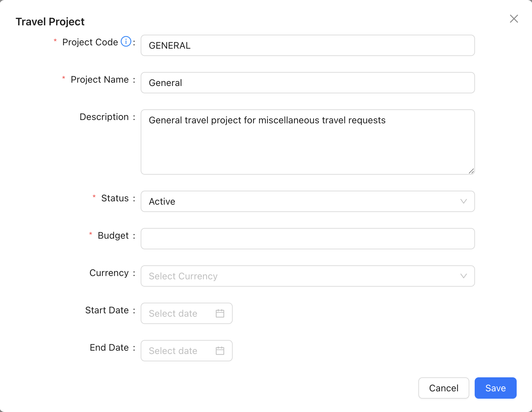Save the travel project

(x=495, y=388)
